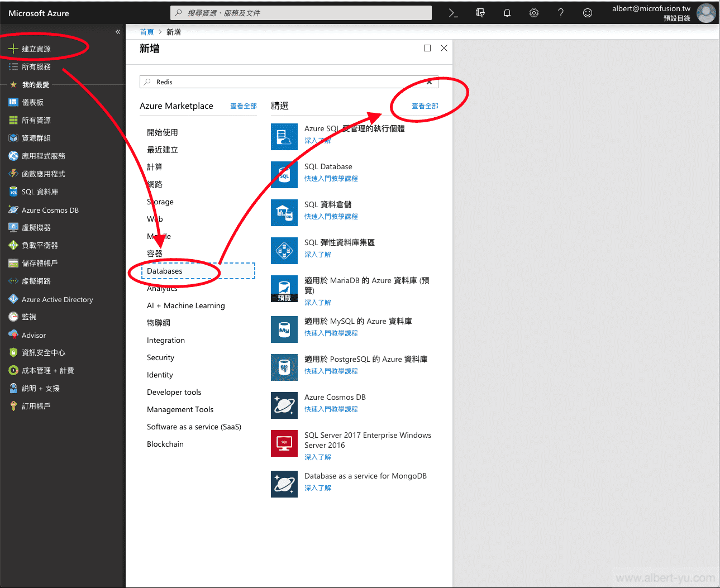The height and width of the screenshot is (588, 720).
Task: Select the 最近建立 category
Action: click(x=163, y=150)
